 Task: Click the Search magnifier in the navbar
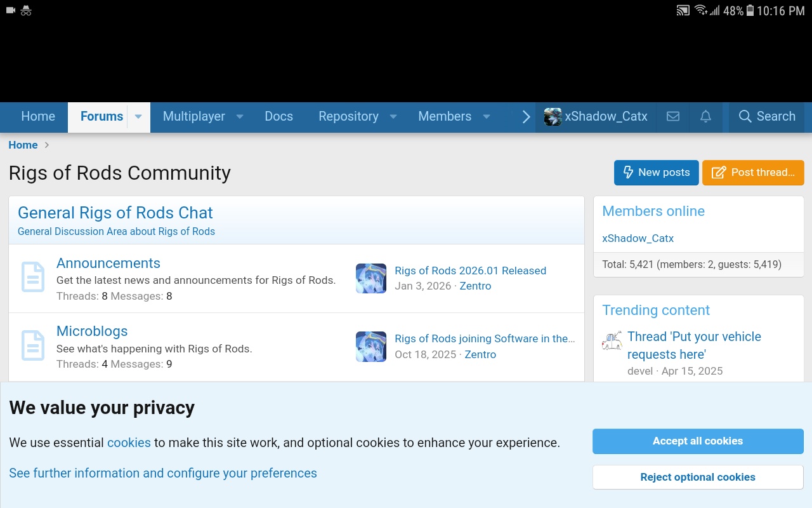(x=745, y=116)
